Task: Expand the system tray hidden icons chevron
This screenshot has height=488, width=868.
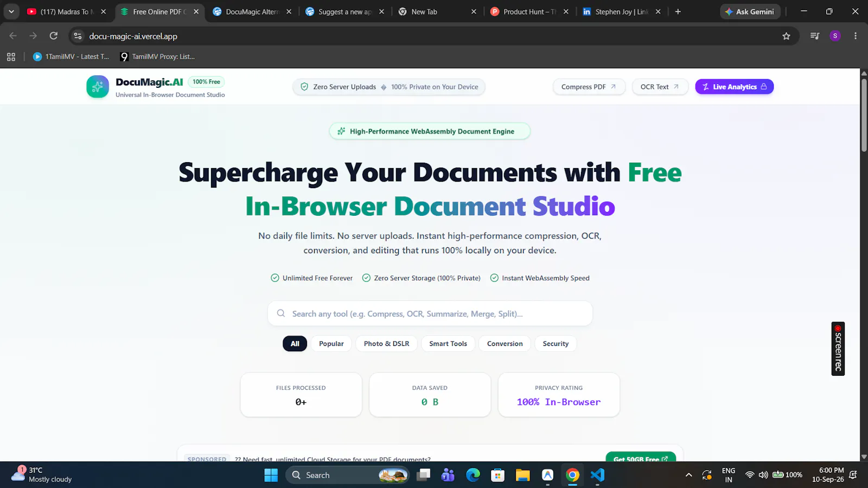Action: tap(689, 475)
